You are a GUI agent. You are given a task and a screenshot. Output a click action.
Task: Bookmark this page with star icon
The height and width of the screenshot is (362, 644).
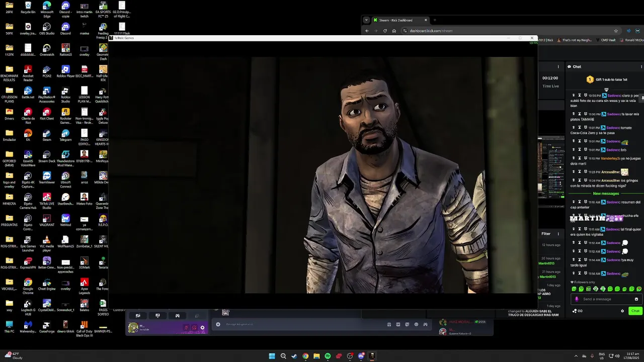pyautogui.click(x=616, y=31)
